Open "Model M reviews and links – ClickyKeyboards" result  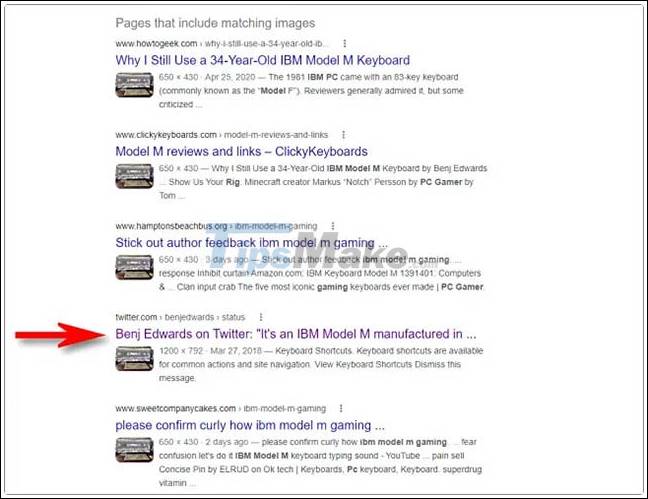click(x=241, y=152)
